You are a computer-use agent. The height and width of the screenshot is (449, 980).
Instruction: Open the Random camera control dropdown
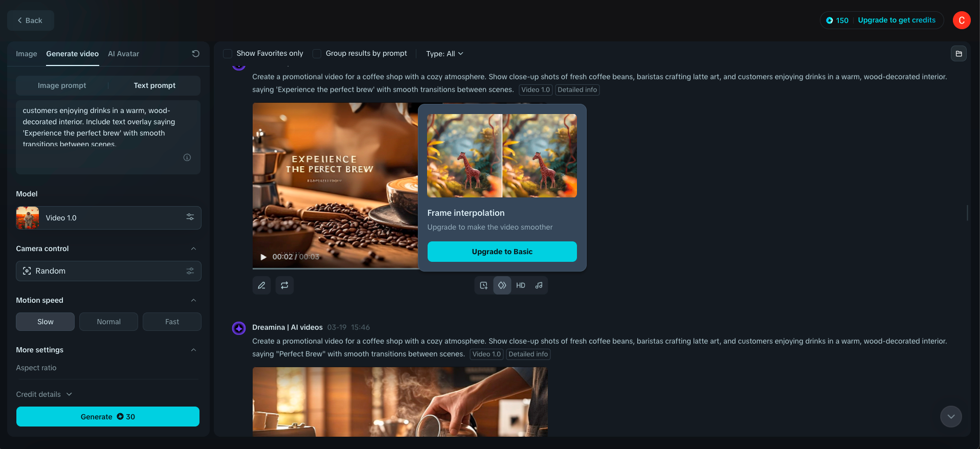click(108, 271)
